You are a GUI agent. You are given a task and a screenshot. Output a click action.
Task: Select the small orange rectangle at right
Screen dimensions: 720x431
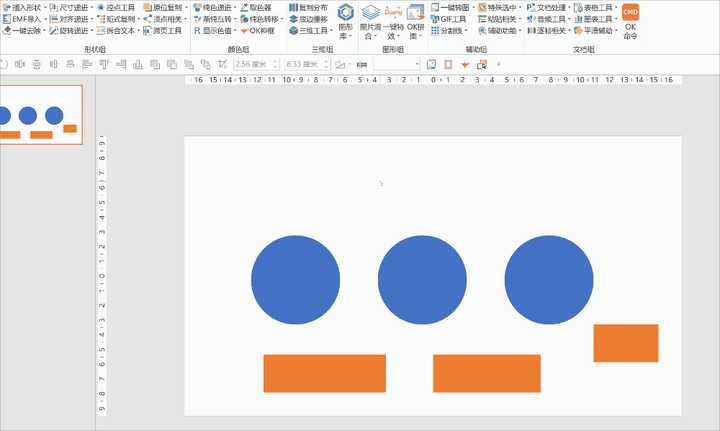click(x=626, y=343)
